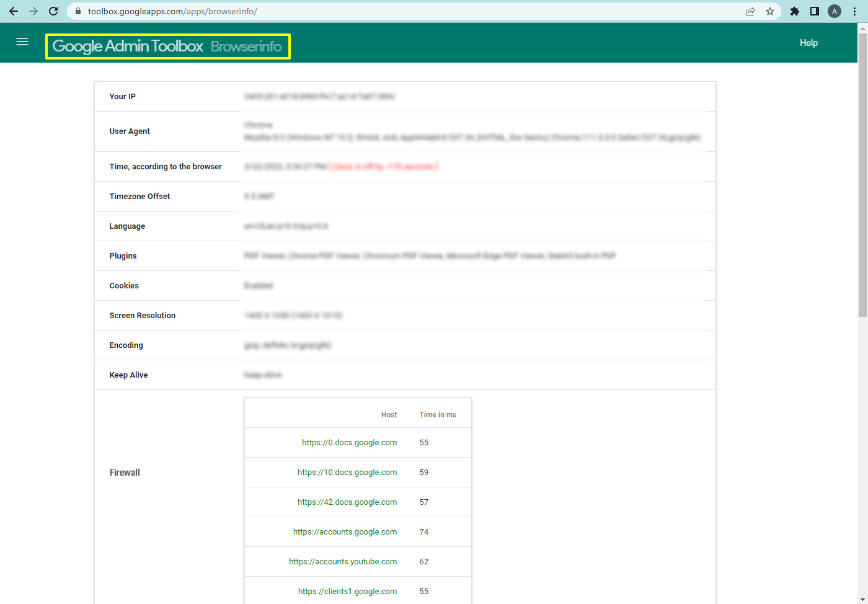
Task: Click the Google Admin Toolbox Browserinfo title
Action: 167,46
